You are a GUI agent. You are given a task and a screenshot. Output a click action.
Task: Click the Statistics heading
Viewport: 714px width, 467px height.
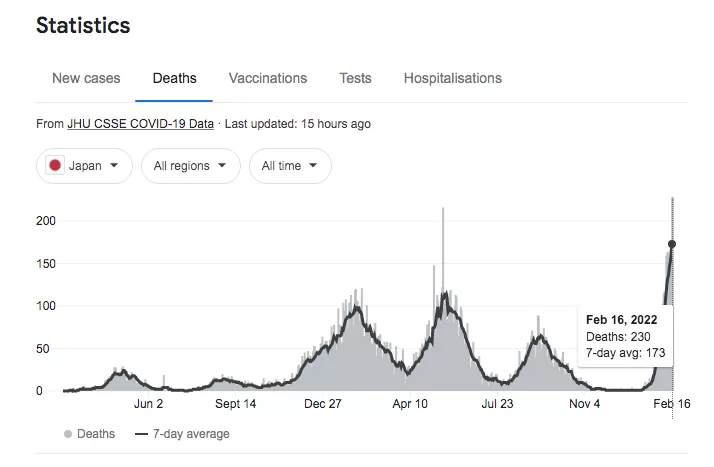pyautogui.click(x=83, y=25)
